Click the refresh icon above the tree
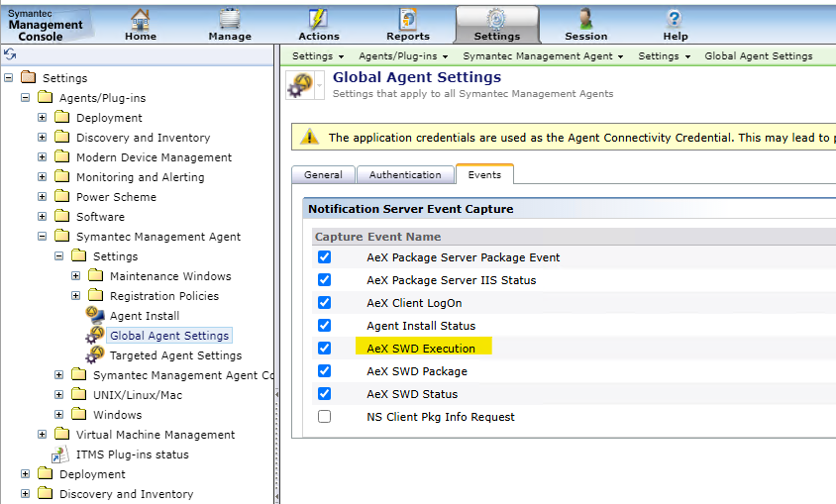 point(10,54)
